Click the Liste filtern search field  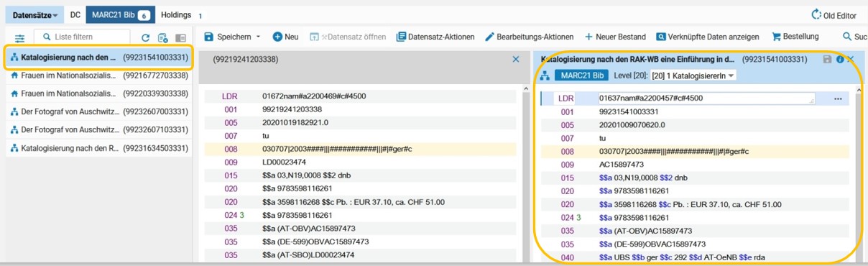click(82, 37)
